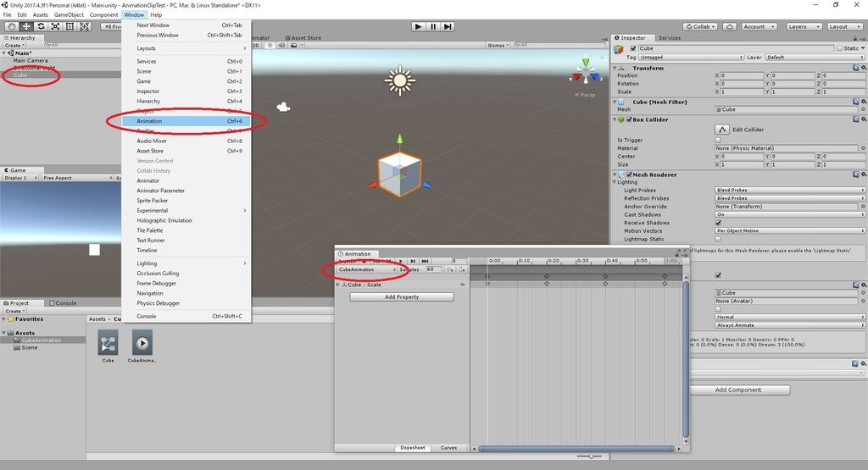The image size is (868, 470).
Task: Switch to the Services tab
Action: [x=670, y=37]
